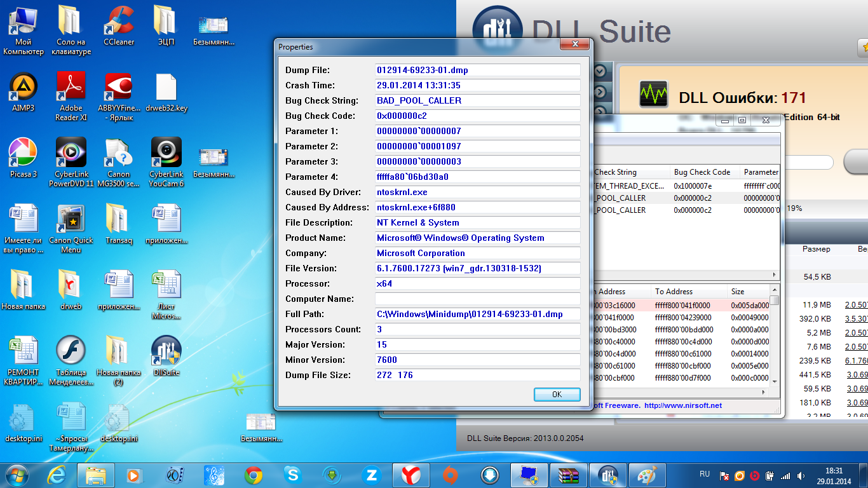Viewport: 868px width, 488px height.
Task: Click the DLL Ошибки heartbeat monitor icon
Action: [653, 94]
